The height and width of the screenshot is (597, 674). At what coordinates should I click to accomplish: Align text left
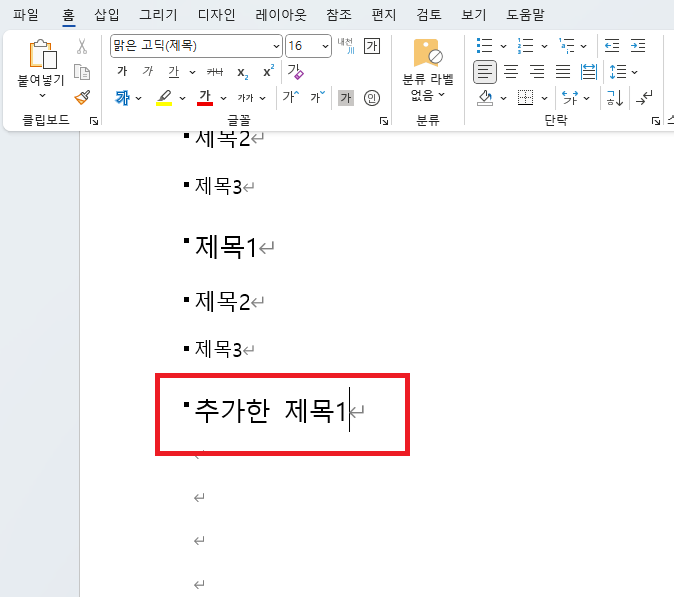tap(485, 72)
